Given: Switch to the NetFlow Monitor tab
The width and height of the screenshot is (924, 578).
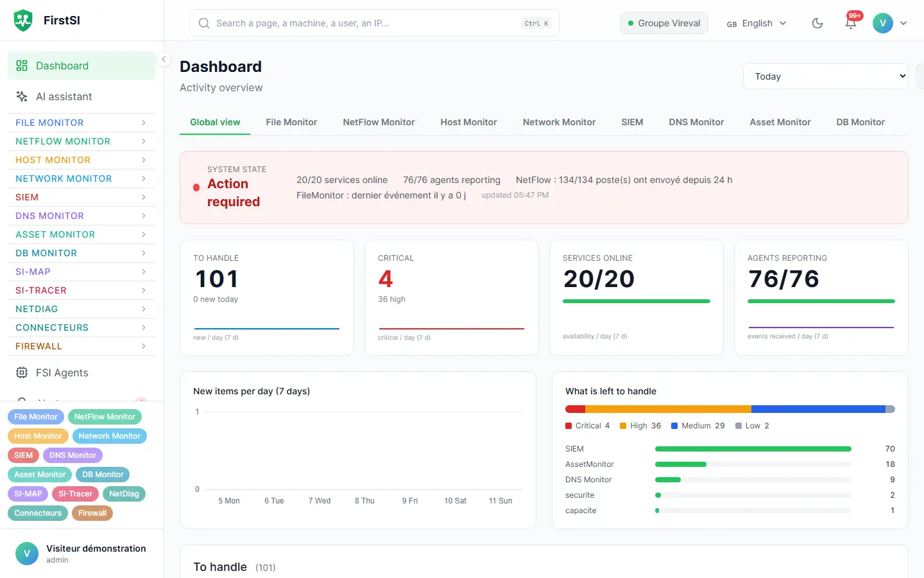Looking at the screenshot, I should click(379, 122).
